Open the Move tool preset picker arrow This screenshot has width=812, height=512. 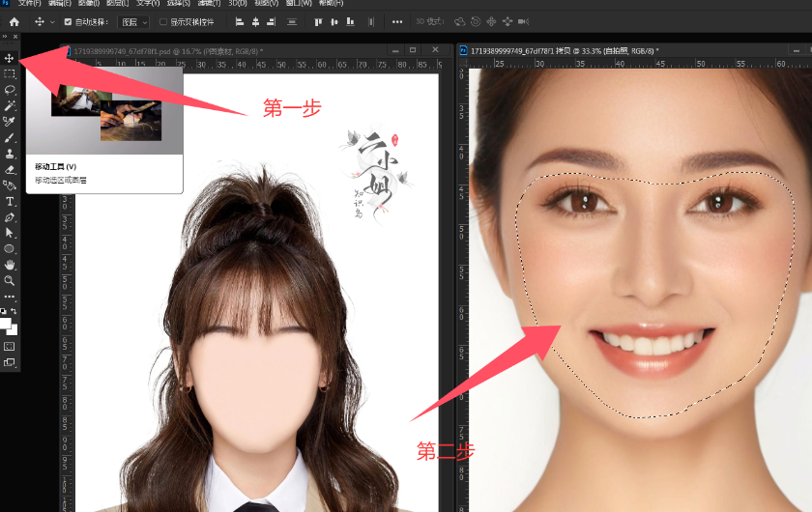(x=52, y=22)
